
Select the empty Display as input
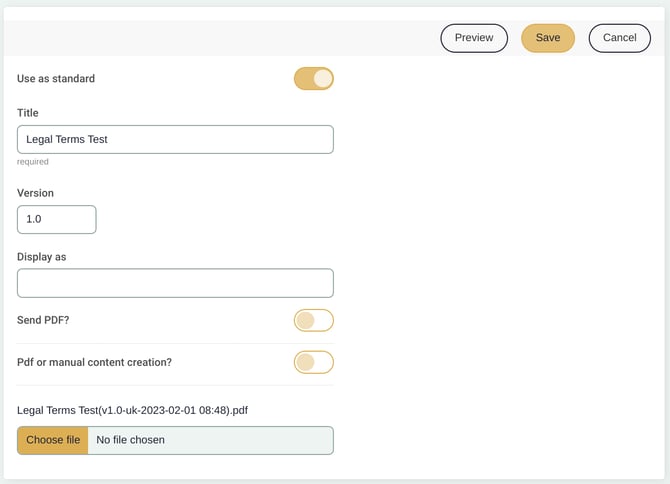175,283
